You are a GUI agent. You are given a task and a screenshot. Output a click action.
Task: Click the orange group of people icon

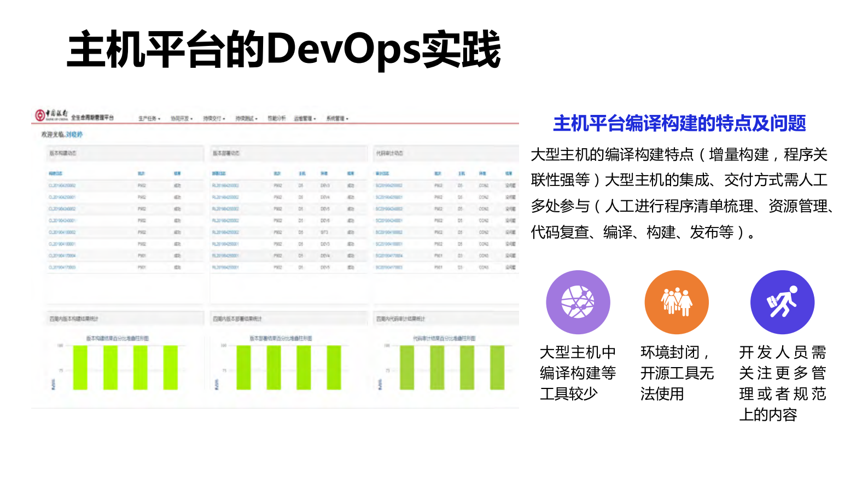pos(677,302)
